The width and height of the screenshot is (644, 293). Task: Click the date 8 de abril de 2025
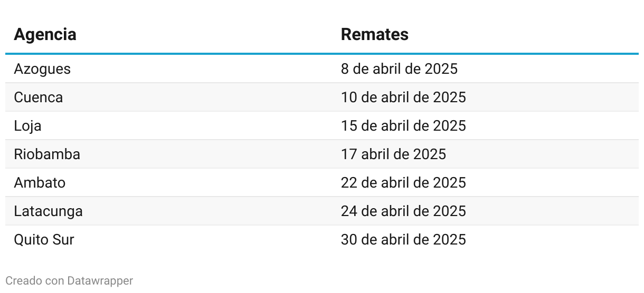coord(399,69)
